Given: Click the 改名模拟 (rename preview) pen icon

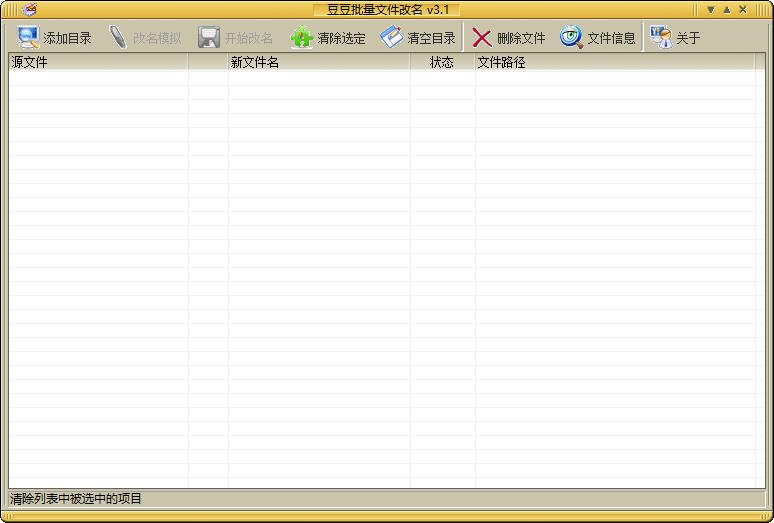Looking at the screenshot, I should (118, 38).
